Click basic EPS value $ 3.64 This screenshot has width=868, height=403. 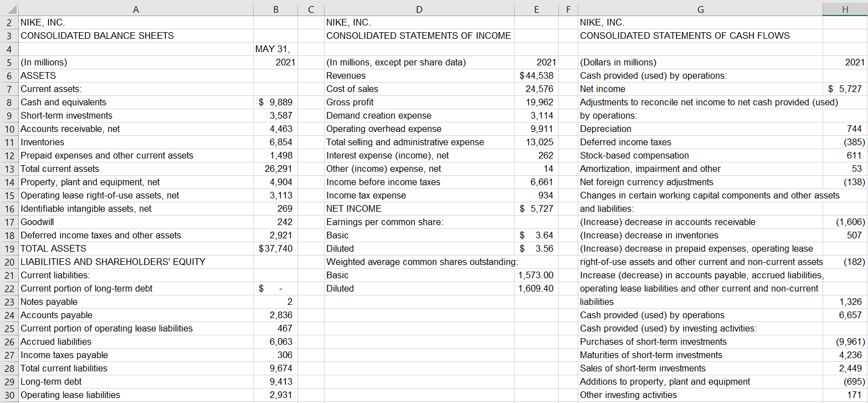(x=536, y=235)
